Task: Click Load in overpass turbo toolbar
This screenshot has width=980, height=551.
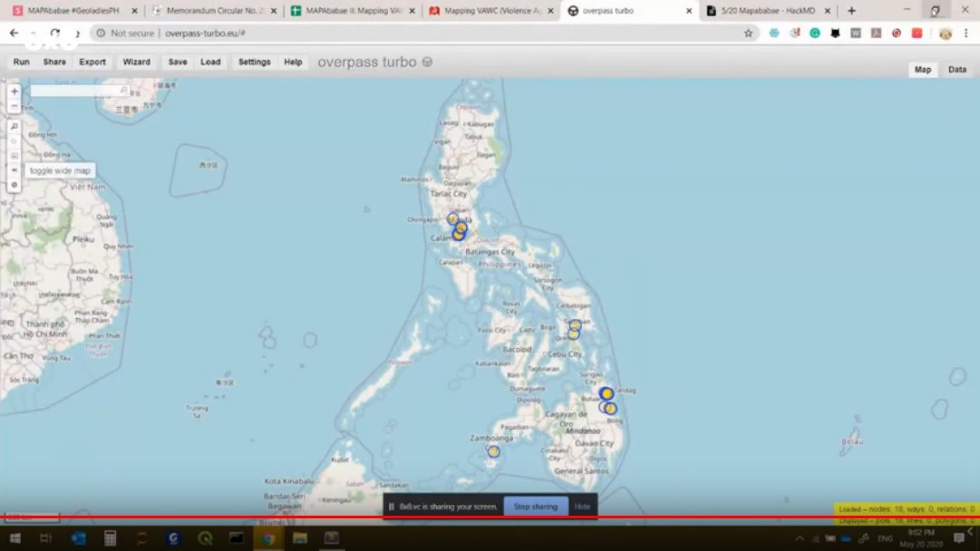Action: point(210,62)
